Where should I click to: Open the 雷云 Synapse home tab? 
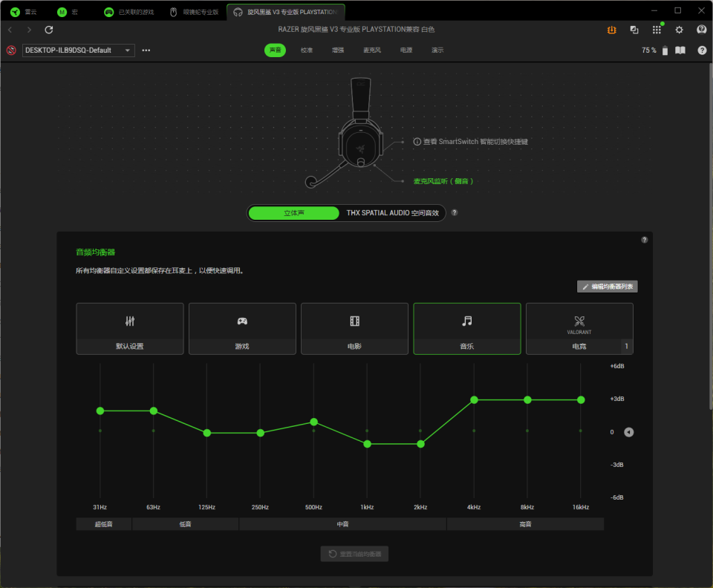tap(24, 12)
